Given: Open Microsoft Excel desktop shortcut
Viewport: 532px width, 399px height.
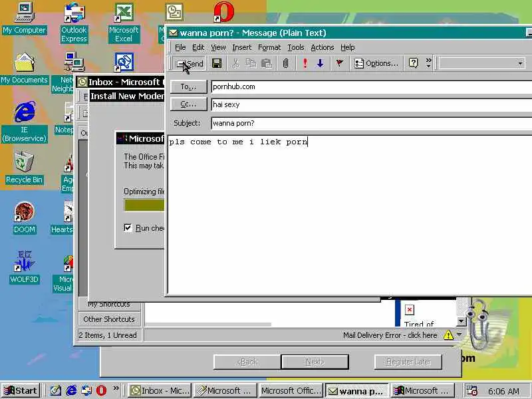Looking at the screenshot, I should point(124,23).
